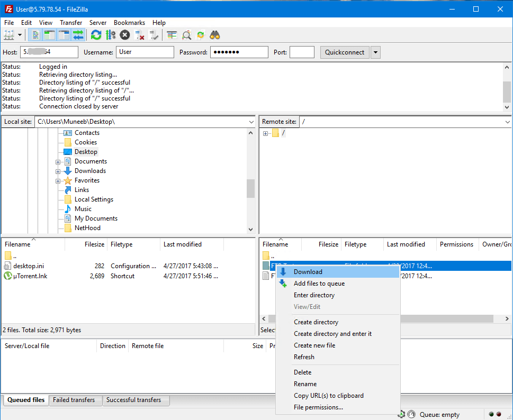Expand the Documents folder

click(58, 161)
